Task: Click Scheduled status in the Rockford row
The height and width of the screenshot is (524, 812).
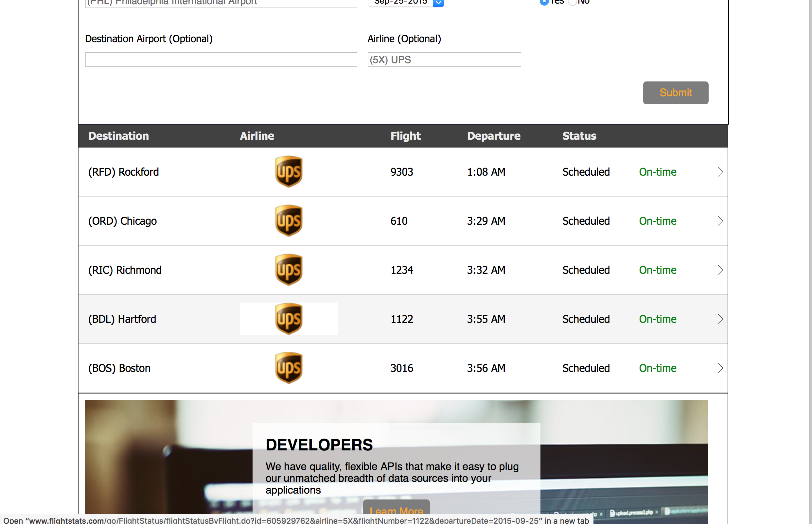Action: tap(586, 172)
